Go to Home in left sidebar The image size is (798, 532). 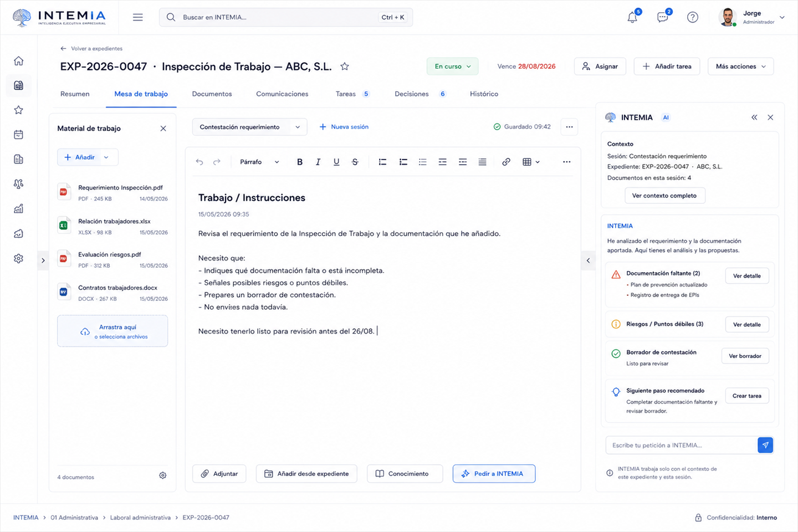19,61
